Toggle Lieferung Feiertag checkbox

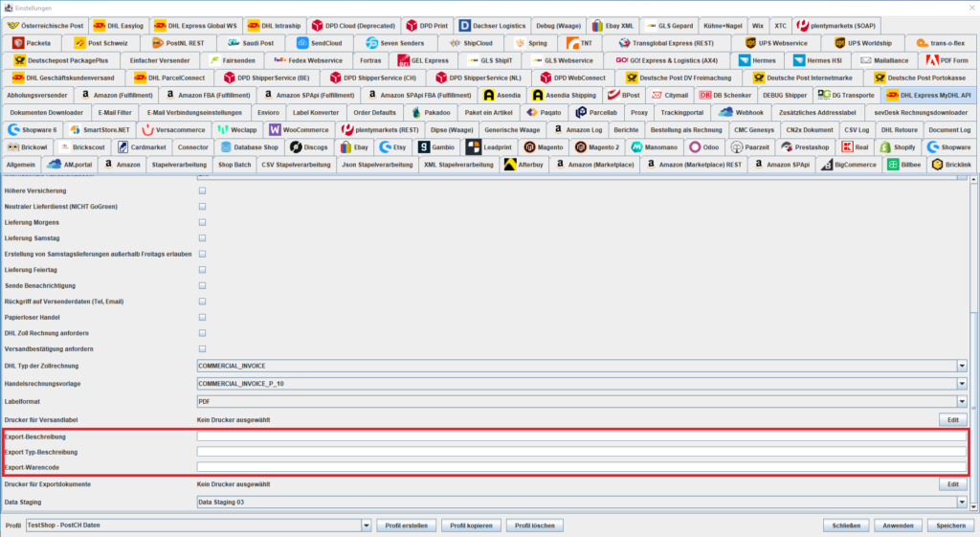[x=202, y=270]
